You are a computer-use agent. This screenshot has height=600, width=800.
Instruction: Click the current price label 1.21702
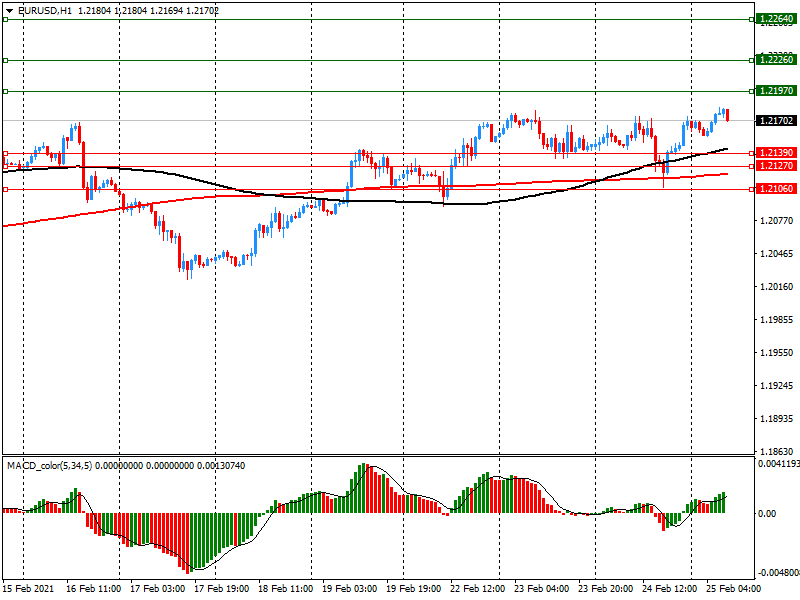(x=776, y=121)
